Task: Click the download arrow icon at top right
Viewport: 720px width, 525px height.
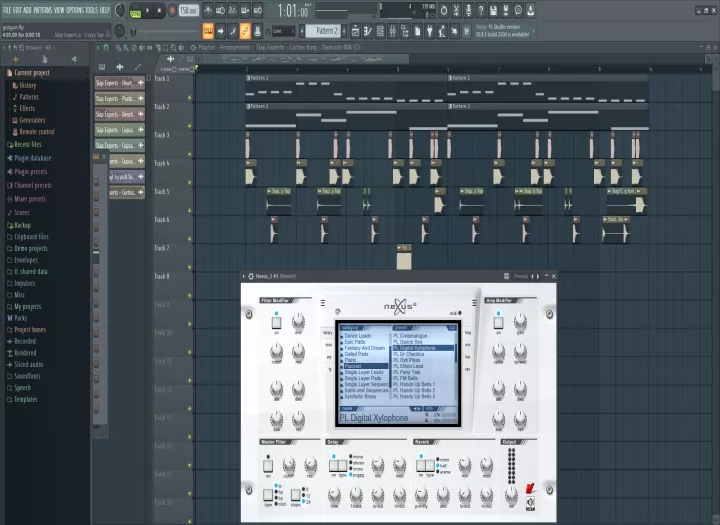Action: coord(530,10)
